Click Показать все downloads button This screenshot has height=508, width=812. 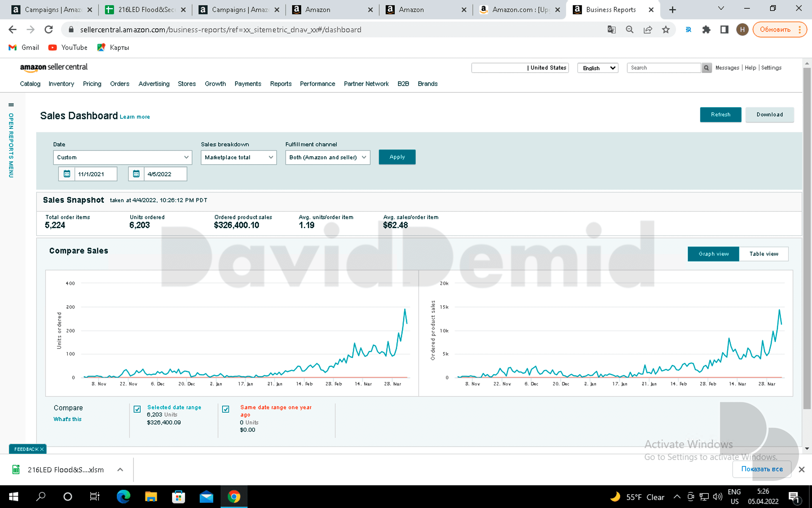tap(762, 469)
